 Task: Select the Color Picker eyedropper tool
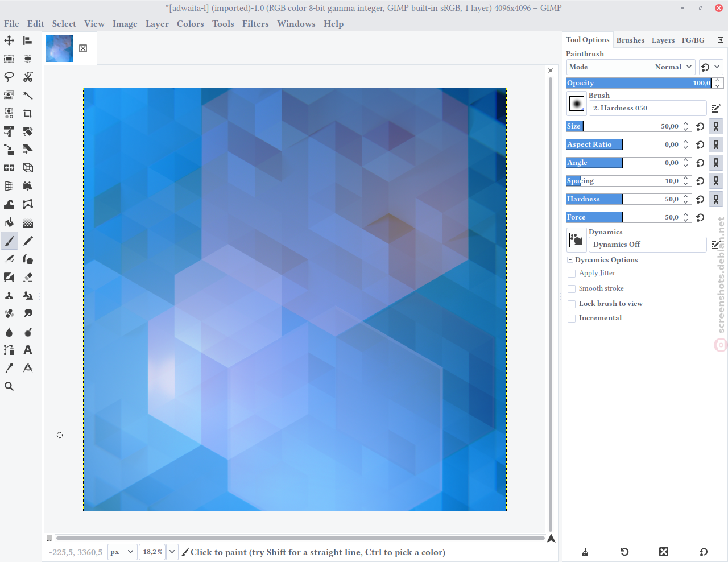pos(9,368)
